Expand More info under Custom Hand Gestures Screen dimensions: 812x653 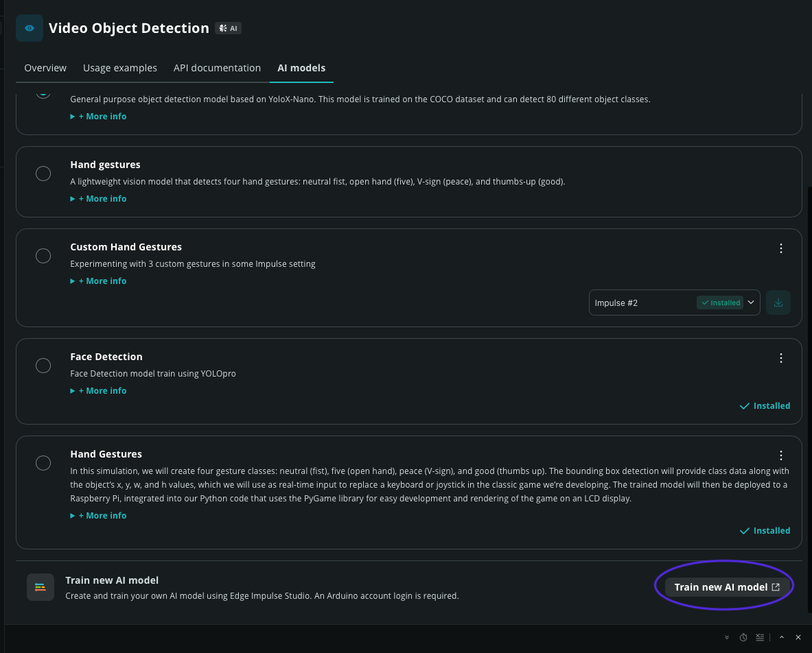point(98,281)
